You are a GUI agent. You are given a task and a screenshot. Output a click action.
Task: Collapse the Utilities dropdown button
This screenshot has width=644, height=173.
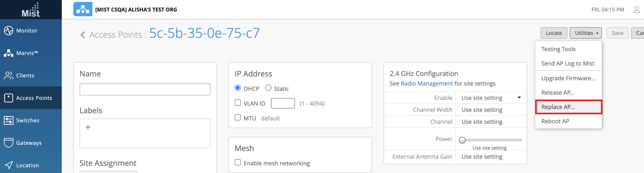coord(586,33)
